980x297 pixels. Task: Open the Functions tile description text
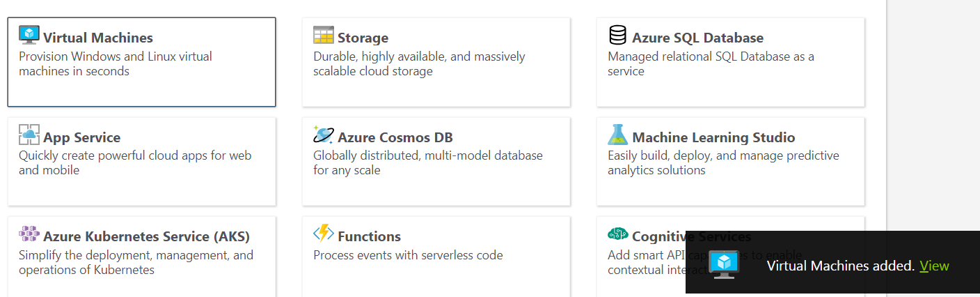408,255
